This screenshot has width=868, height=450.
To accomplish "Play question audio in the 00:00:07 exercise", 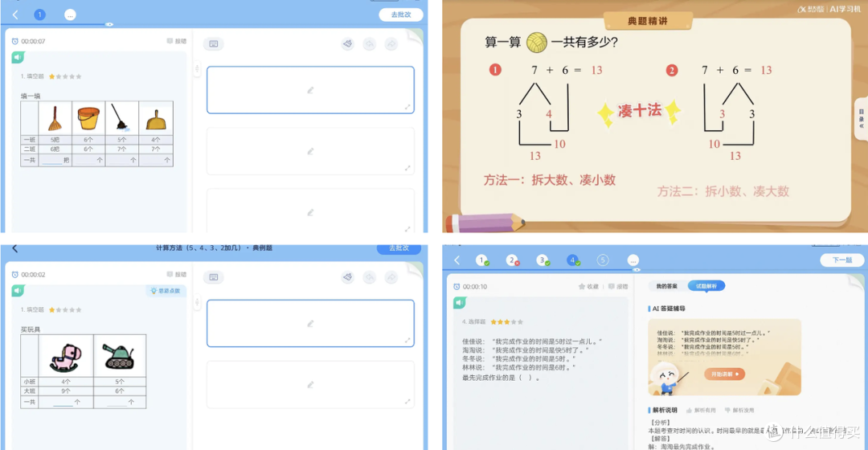I will [x=18, y=57].
